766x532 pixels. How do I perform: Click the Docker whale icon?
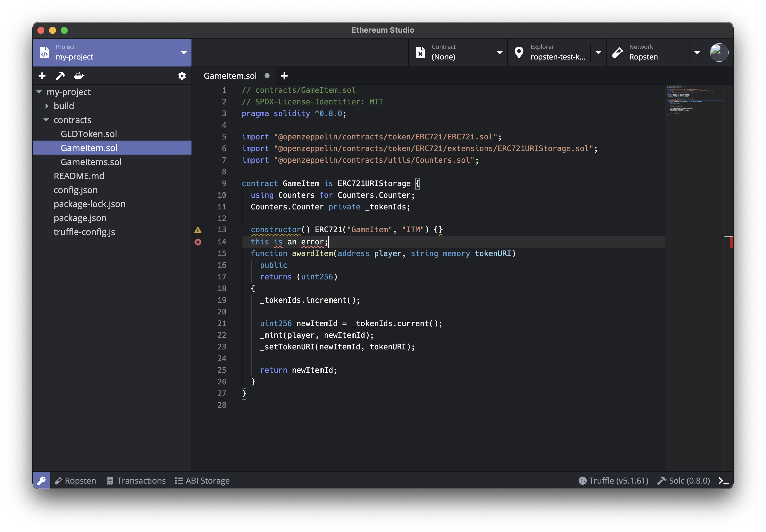tap(79, 76)
